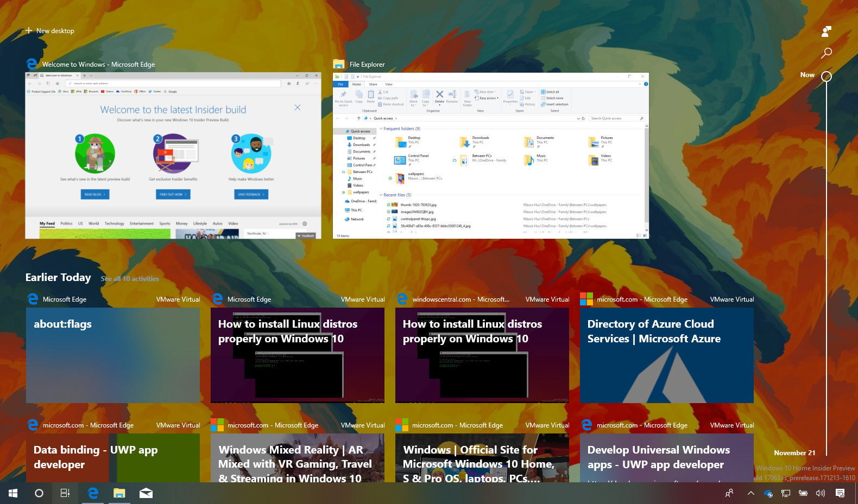Open Microsoft Edge from the taskbar
This screenshot has height=504, width=858.
tap(93, 493)
